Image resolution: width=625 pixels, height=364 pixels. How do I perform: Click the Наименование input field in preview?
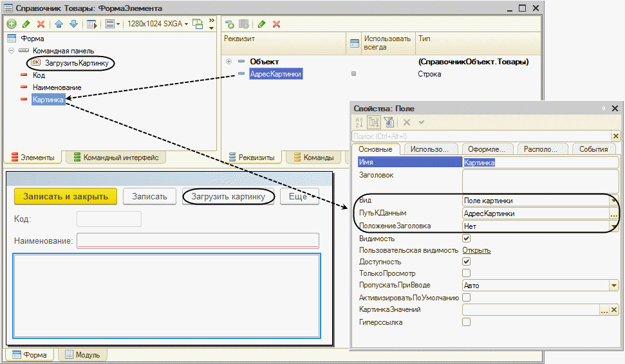click(198, 241)
